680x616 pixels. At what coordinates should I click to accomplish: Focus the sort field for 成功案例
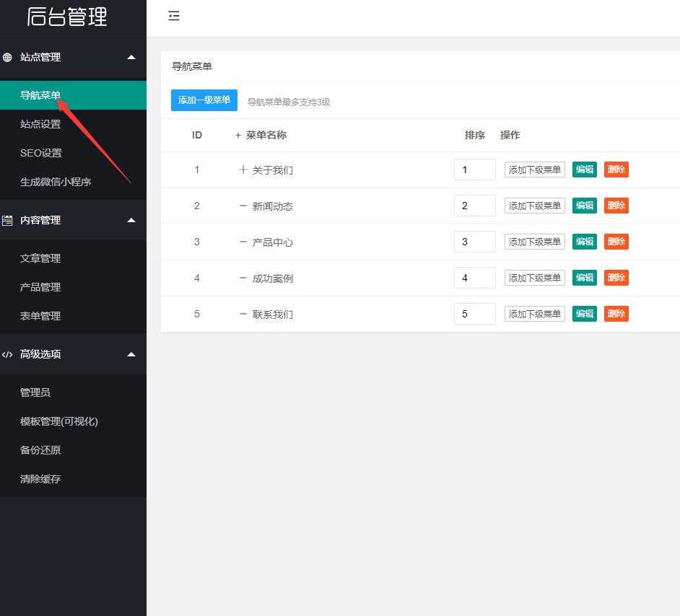click(475, 278)
